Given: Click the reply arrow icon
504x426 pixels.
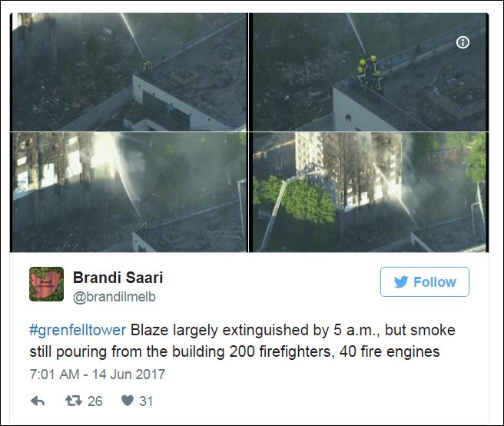Looking at the screenshot, I should coord(38,401).
